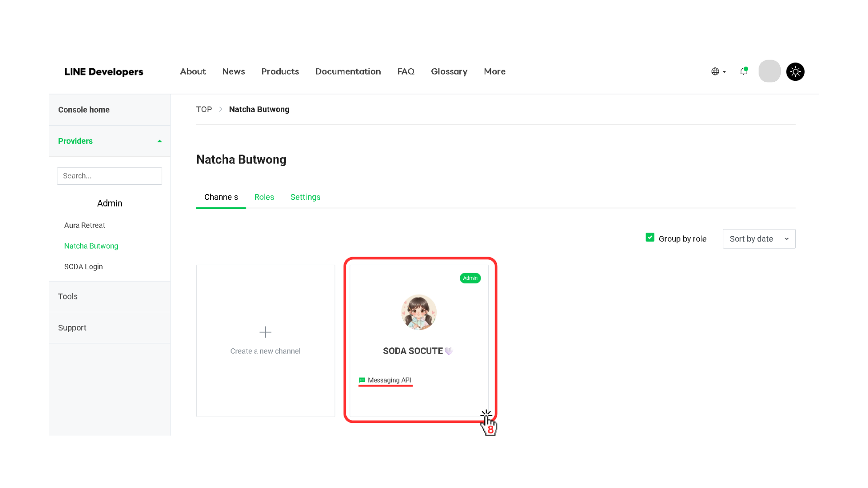Open the user avatar menu
Viewport: 868px width, 488px height.
coord(769,71)
